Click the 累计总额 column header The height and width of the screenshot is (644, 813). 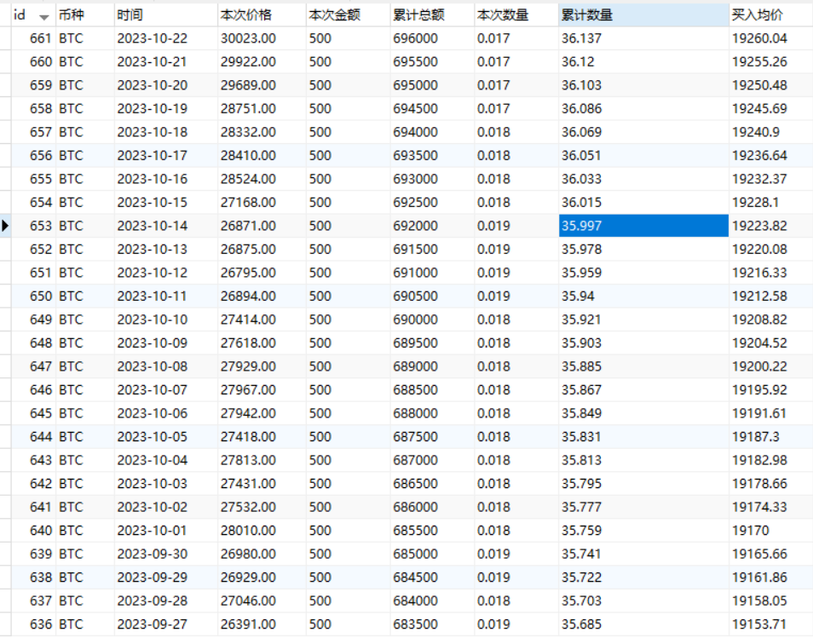[x=432, y=14]
